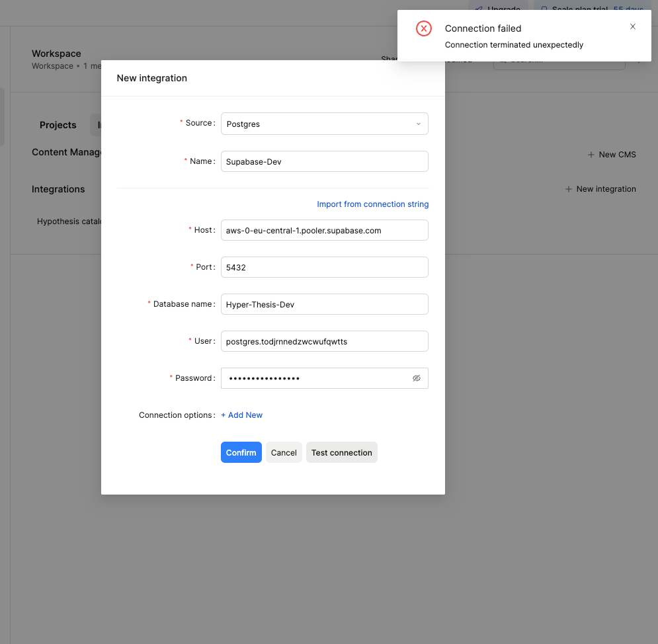
Task: Open the Hypothesis catalog integration item
Action: [x=68, y=221]
